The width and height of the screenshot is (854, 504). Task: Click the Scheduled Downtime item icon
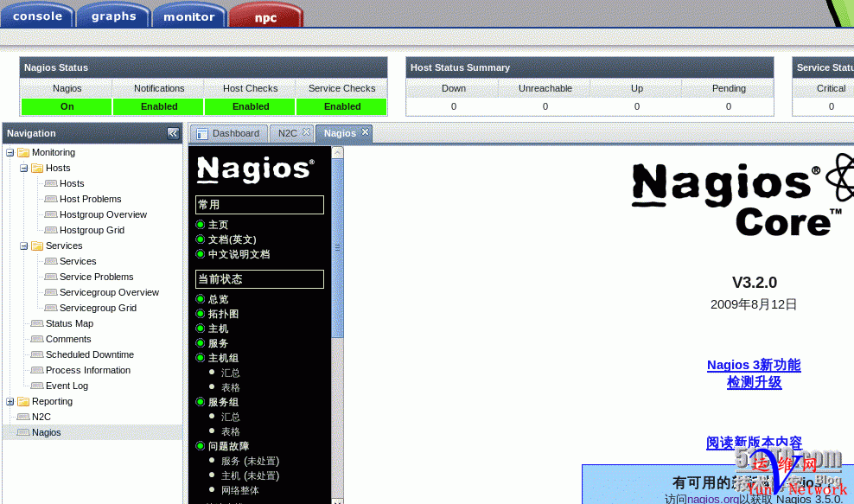[37, 354]
